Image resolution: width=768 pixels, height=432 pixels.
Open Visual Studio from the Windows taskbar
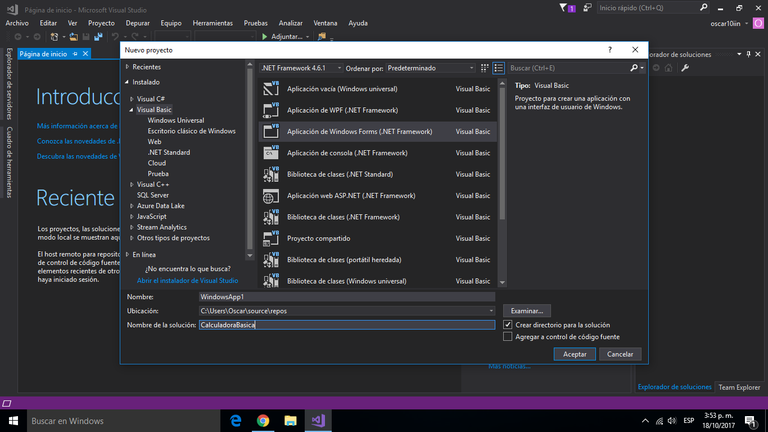pos(317,421)
